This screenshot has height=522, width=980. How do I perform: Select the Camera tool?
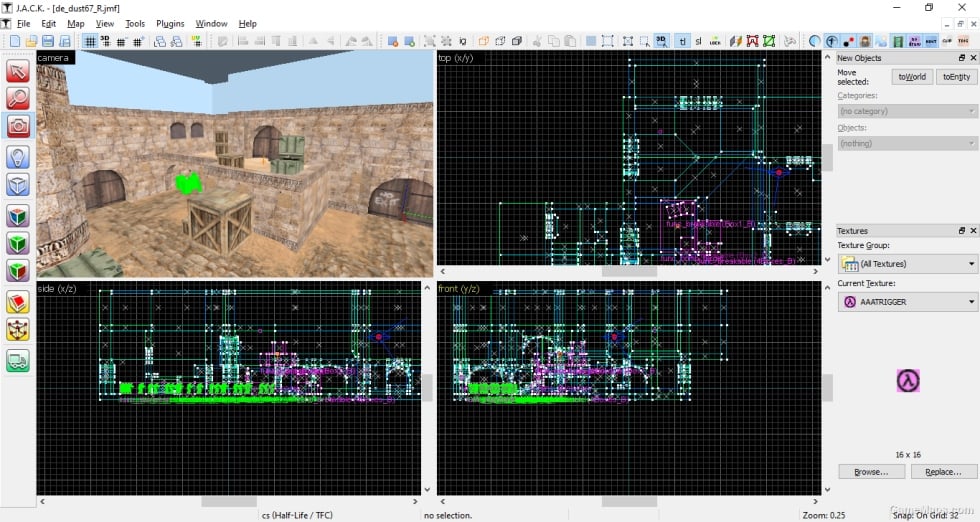18,126
